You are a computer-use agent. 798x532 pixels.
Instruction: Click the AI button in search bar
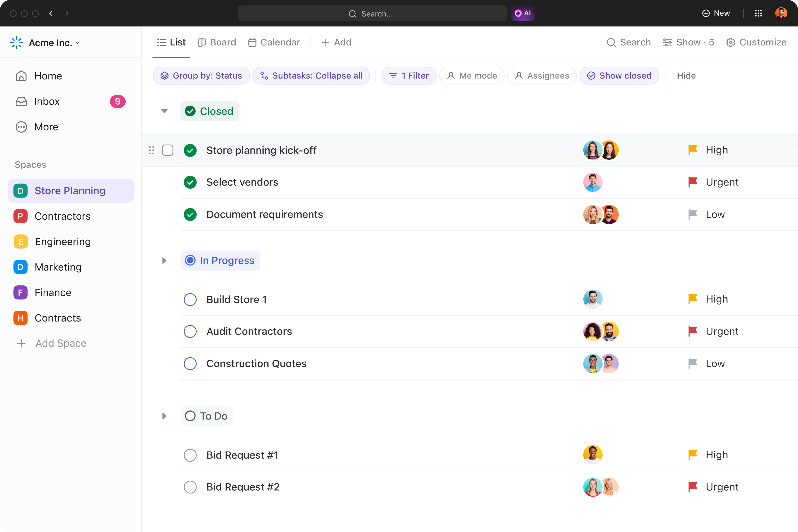pyautogui.click(x=521, y=13)
